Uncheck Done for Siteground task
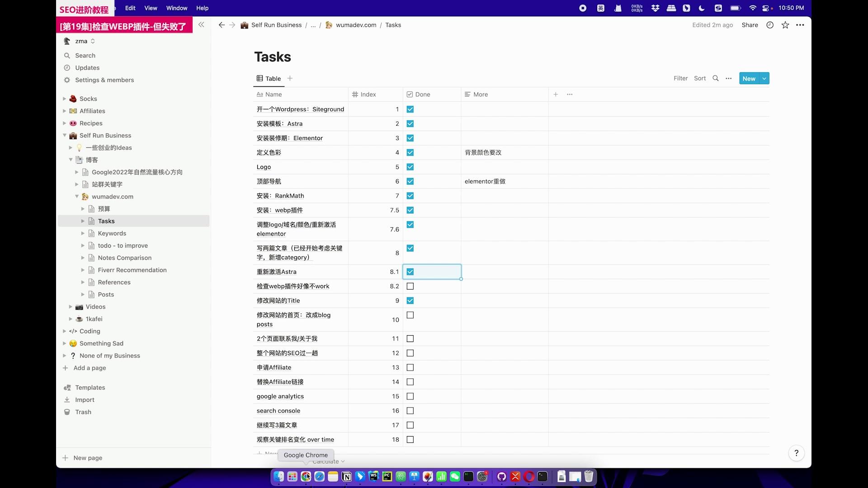Viewport: 868px width, 488px height. [410, 109]
